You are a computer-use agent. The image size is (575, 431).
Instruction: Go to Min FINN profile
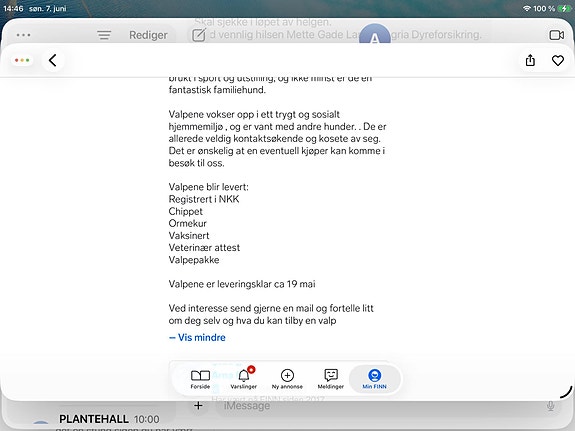pyautogui.click(x=374, y=379)
